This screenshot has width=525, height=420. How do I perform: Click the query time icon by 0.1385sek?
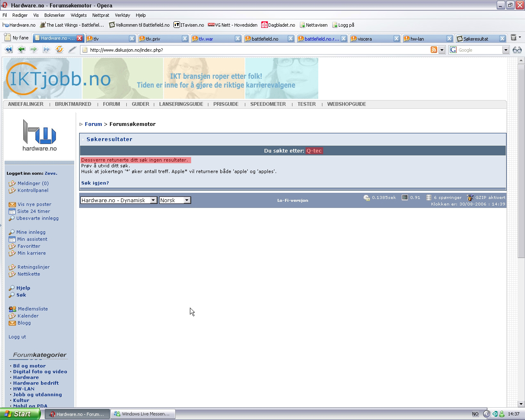367,198
